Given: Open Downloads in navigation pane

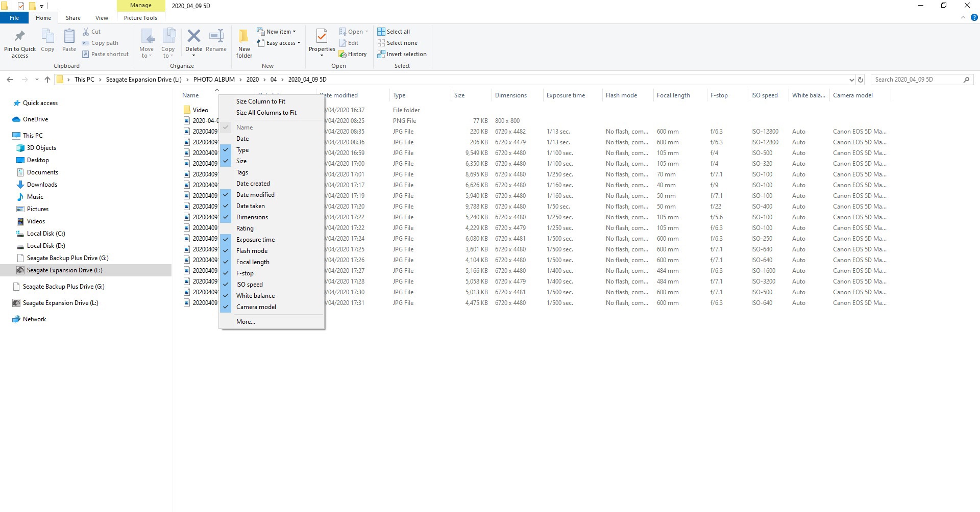Looking at the screenshot, I should tap(42, 185).
